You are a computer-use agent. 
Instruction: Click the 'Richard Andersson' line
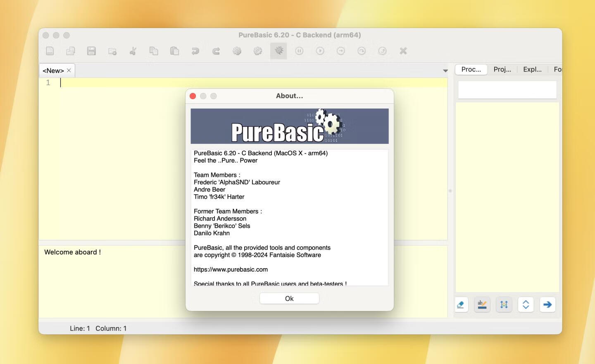(220, 219)
